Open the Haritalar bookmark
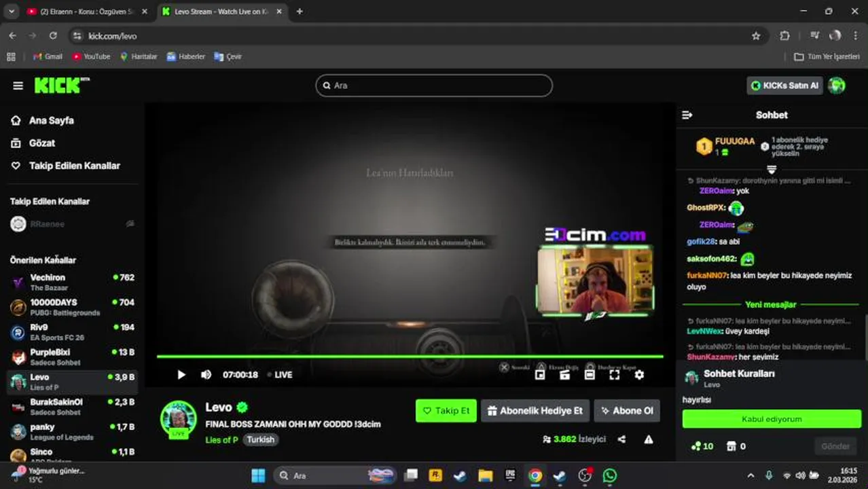 pos(139,56)
